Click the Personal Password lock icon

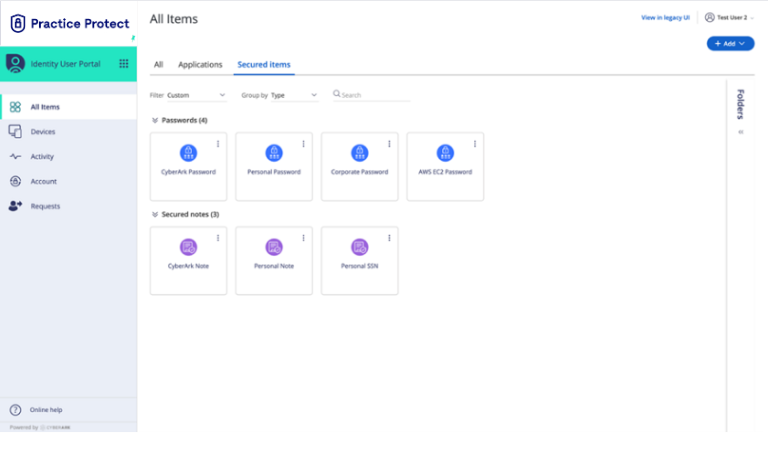tap(274, 153)
